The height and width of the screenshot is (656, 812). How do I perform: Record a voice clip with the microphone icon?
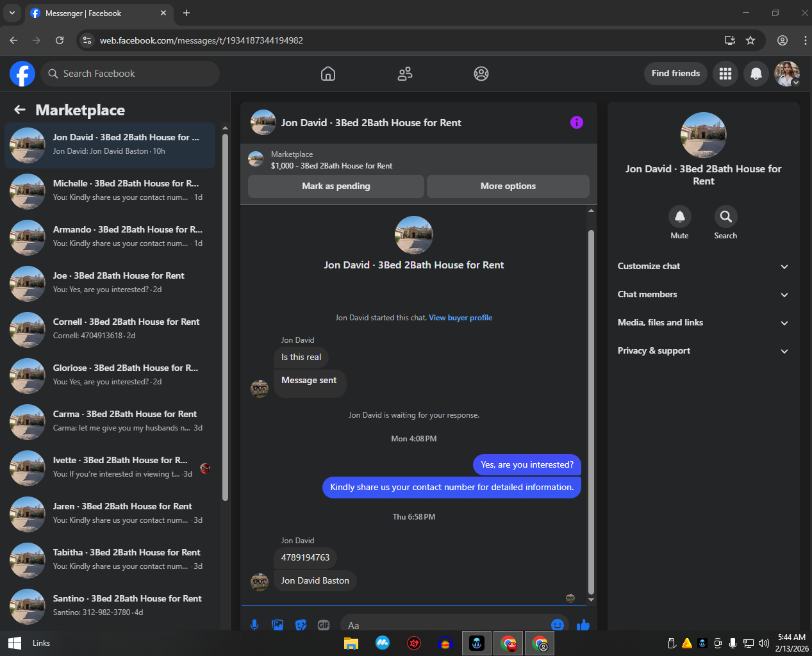pyautogui.click(x=254, y=625)
